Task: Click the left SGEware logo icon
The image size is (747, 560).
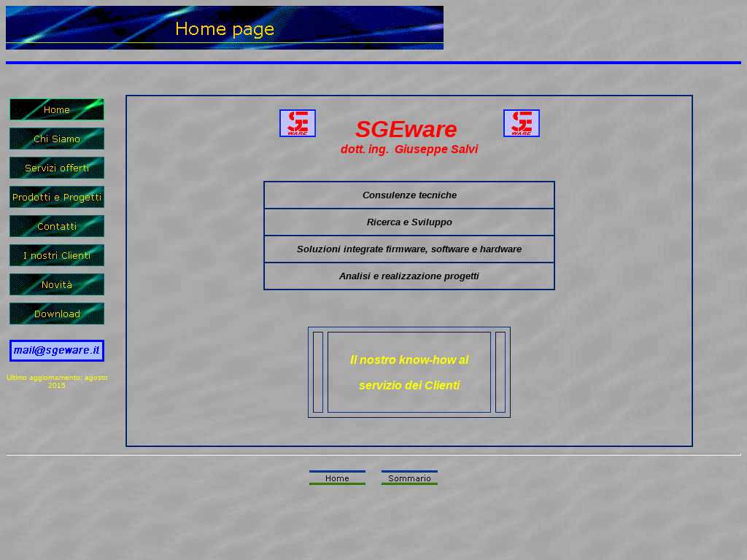Action: 298,123
